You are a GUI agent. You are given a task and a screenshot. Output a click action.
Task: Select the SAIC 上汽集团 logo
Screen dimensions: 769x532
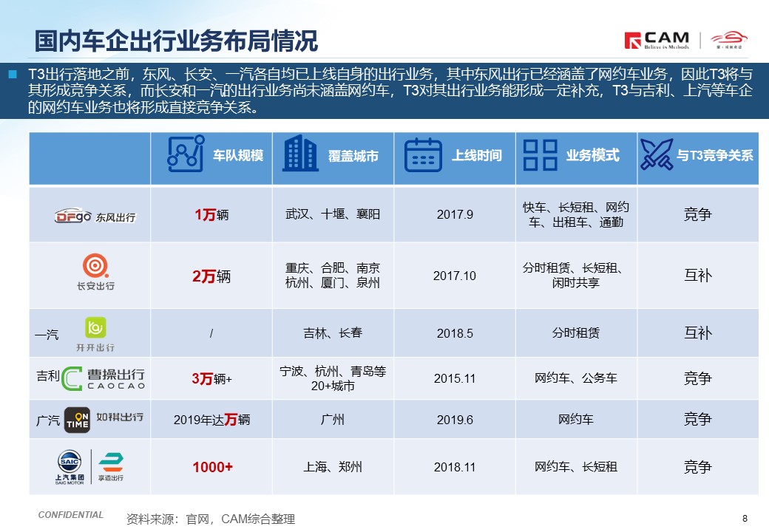point(70,467)
